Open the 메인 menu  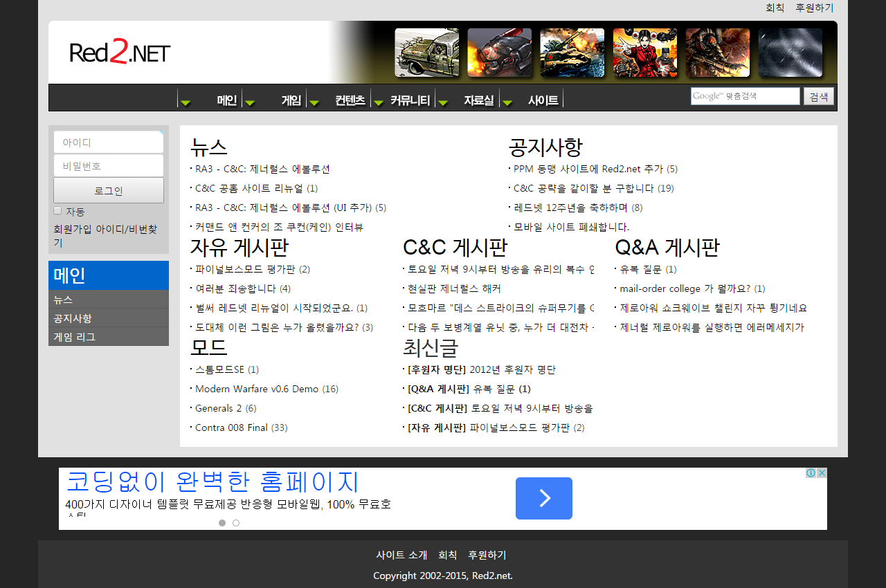point(227,100)
